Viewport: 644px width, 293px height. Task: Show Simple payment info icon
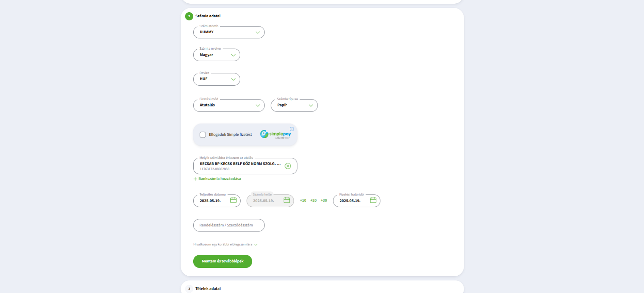(292, 129)
